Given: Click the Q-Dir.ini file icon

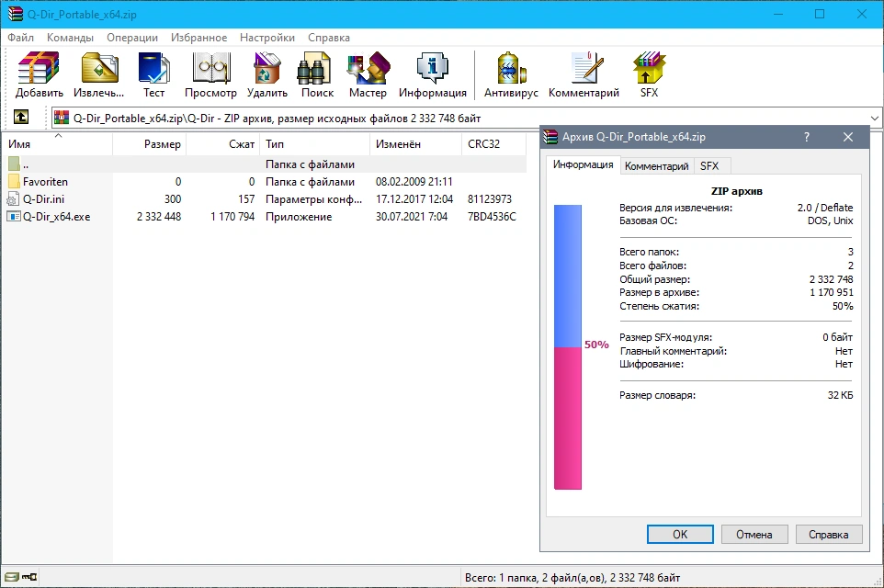Looking at the screenshot, I should (14, 199).
